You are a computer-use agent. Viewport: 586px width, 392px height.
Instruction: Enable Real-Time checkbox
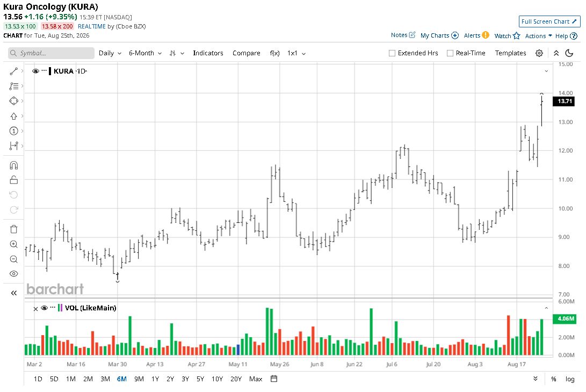(x=450, y=53)
